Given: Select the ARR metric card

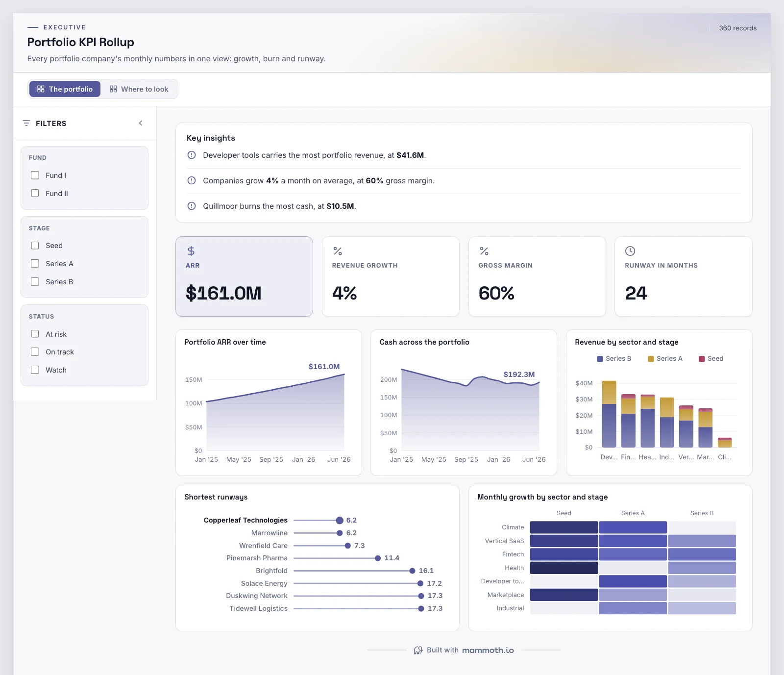Looking at the screenshot, I should [244, 276].
